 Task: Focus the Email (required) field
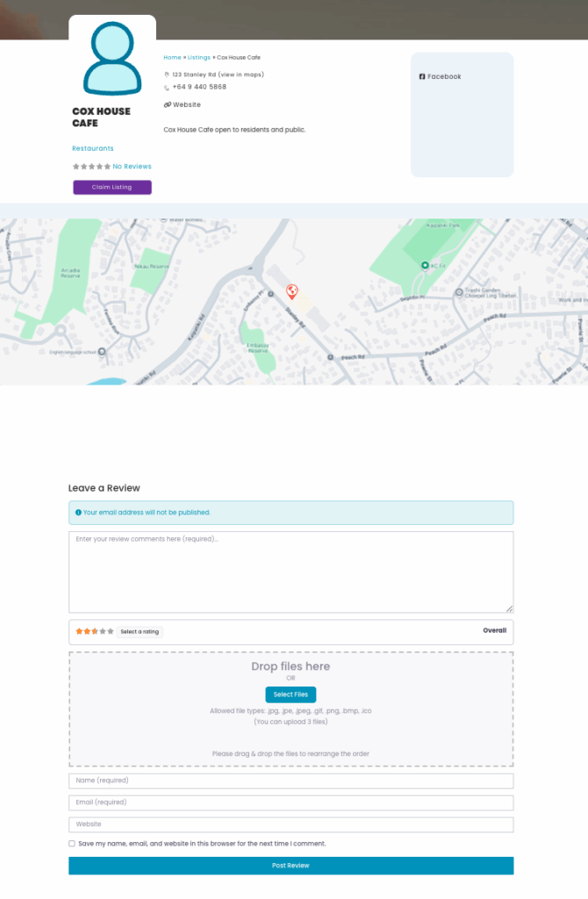[x=290, y=802]
